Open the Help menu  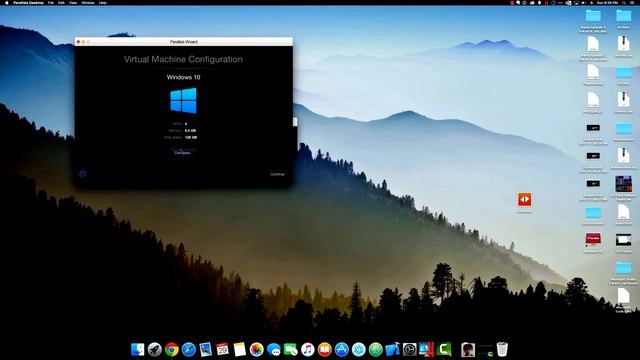(102, 2)
